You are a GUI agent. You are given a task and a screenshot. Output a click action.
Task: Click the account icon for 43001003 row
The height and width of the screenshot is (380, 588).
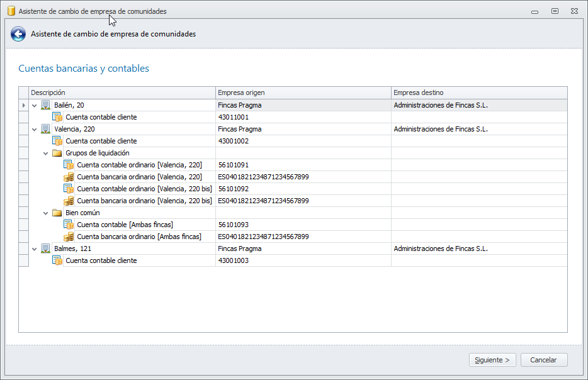[x=57, y=261]
